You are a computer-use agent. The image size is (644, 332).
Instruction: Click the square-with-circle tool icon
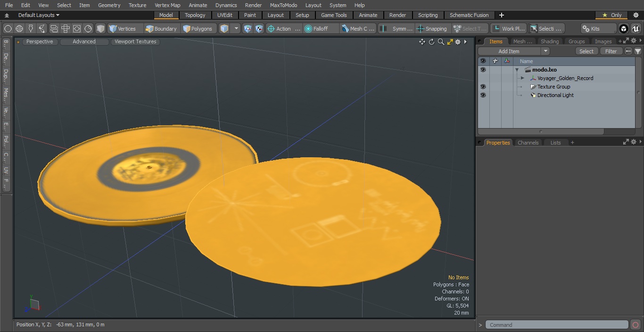pos(77,29)
